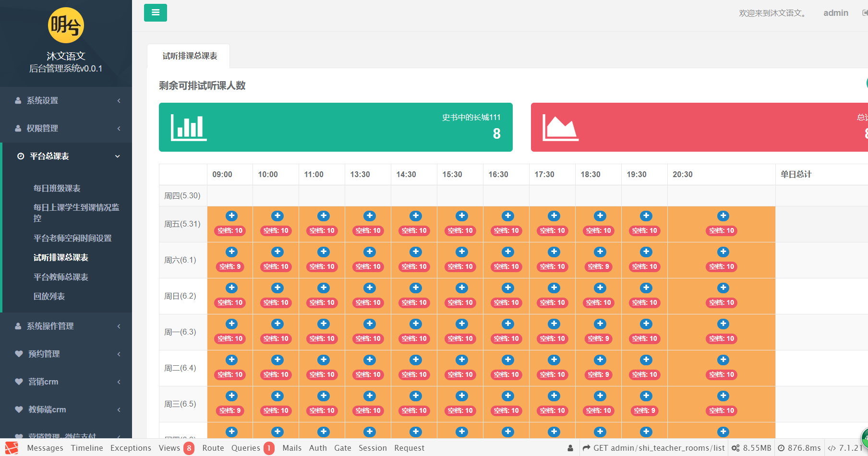Open the Mails debugbar tab
This screenshot has height=456, width=868.
(x=292, y=448)
